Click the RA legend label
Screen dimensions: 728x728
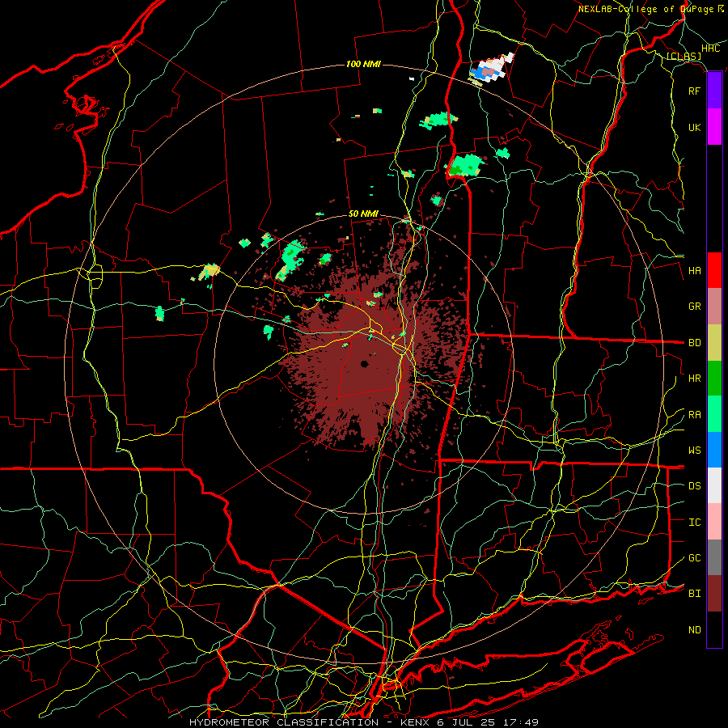point(694,415)
